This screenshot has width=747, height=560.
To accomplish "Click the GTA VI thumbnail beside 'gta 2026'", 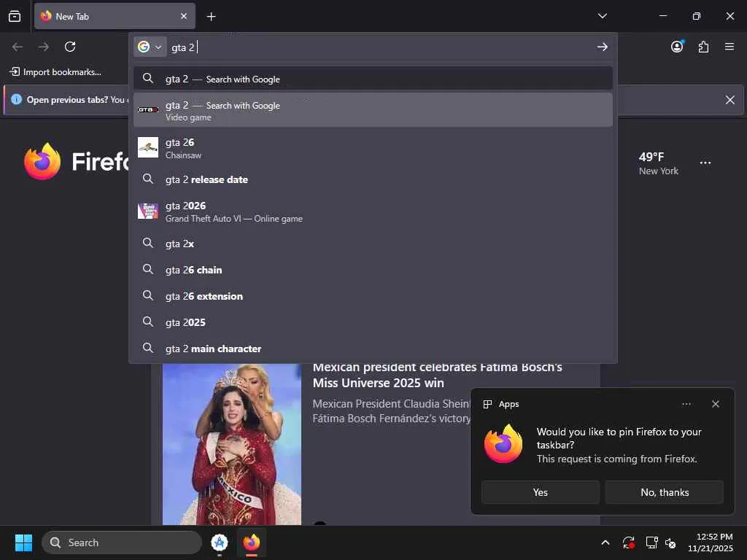I will 148,211.
